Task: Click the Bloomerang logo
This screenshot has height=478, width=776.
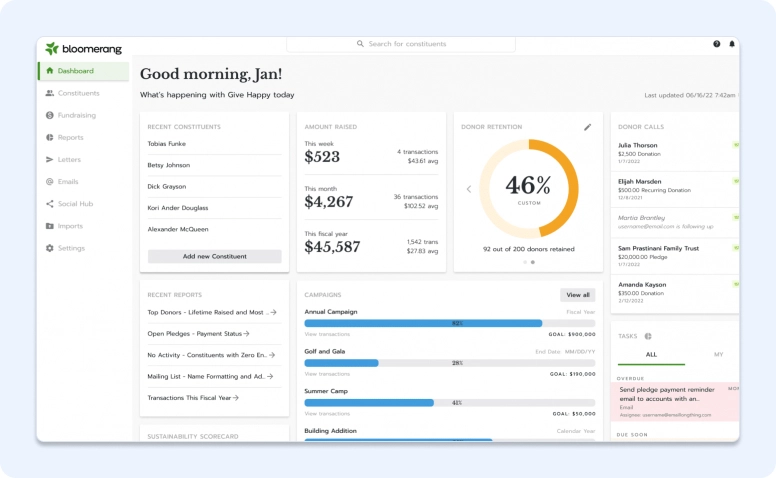Action: (x=83, y=48)
